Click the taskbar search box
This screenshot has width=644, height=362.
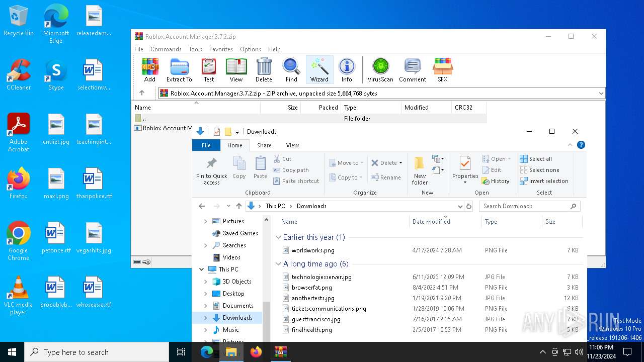click(97, 352)
